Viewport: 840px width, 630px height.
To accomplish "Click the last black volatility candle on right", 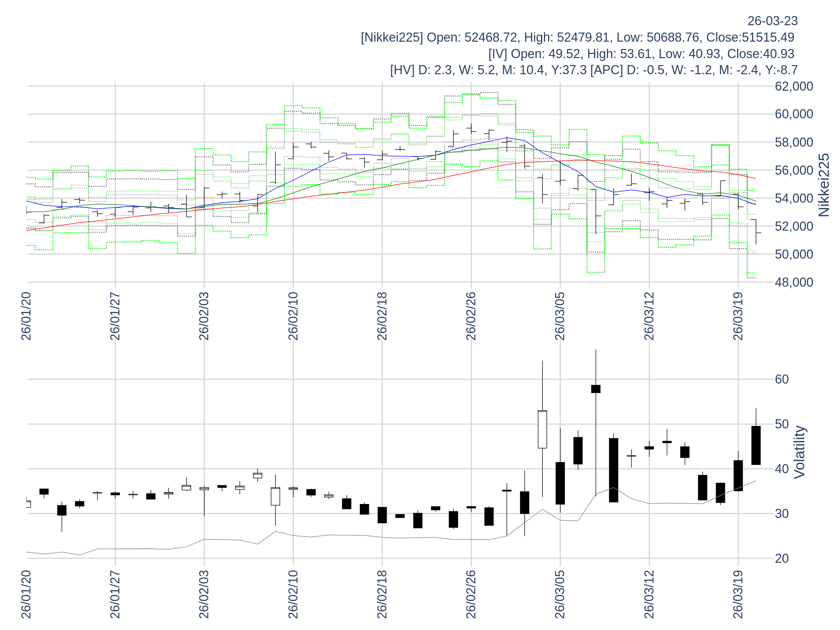I will pos(756,446).
